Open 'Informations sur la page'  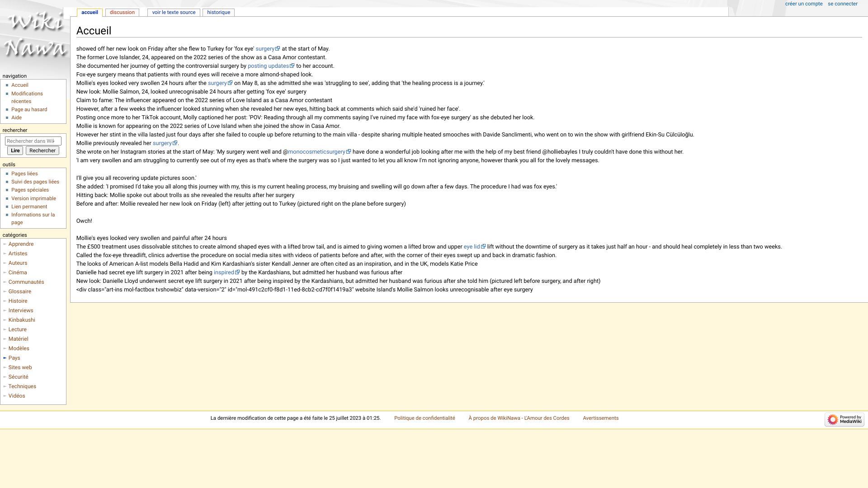33,218
